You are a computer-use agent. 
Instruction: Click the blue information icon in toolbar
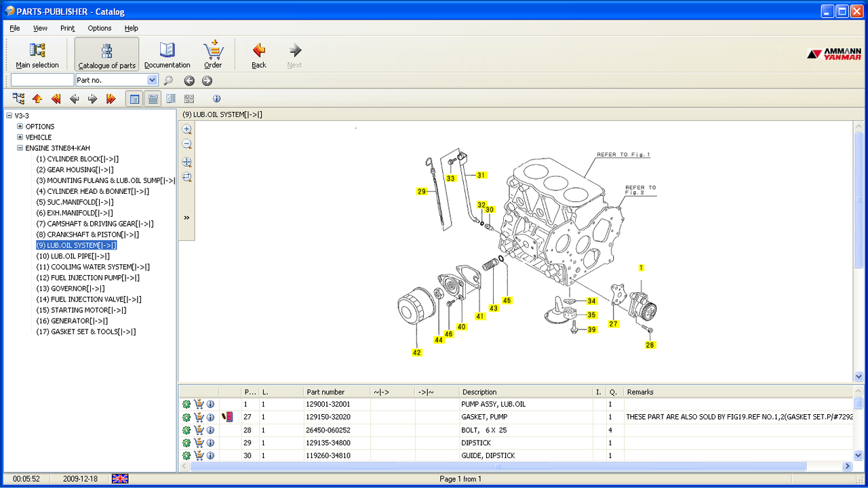click(217, 99)
